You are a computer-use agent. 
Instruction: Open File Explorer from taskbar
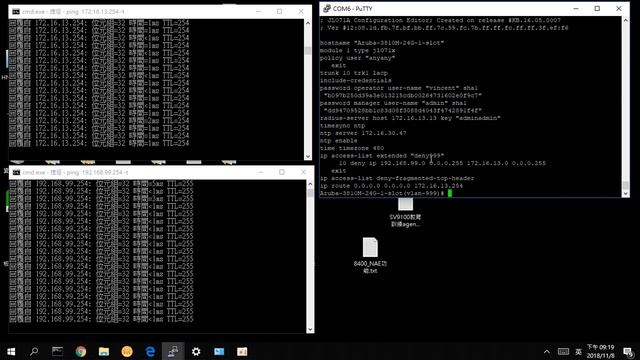[104, 351]
